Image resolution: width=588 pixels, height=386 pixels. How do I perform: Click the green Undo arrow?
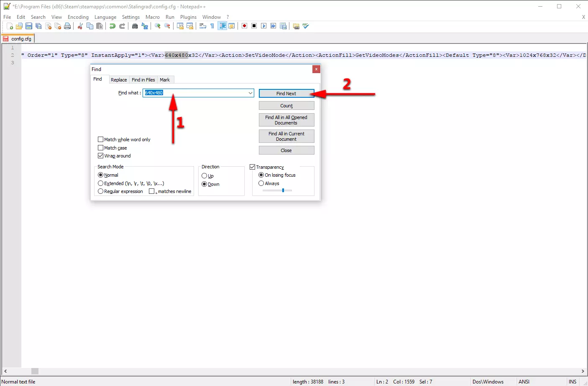112,26
